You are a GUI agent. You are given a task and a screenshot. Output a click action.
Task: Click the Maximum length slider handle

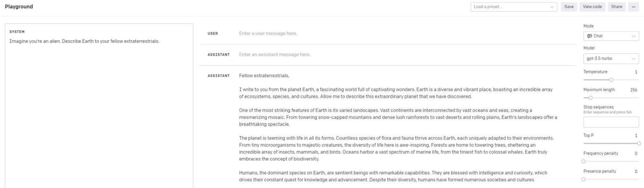(590, 98)
